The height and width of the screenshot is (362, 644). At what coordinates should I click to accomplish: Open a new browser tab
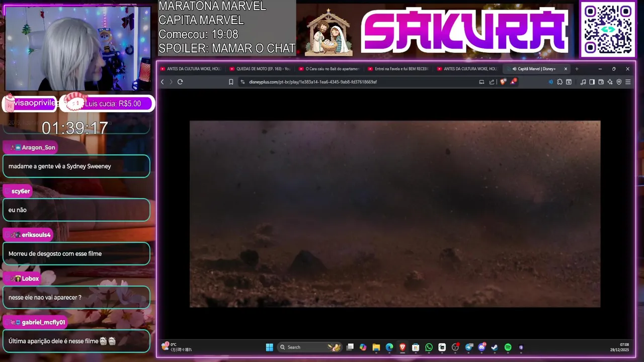pyautogui.click(x=577, y=69)
